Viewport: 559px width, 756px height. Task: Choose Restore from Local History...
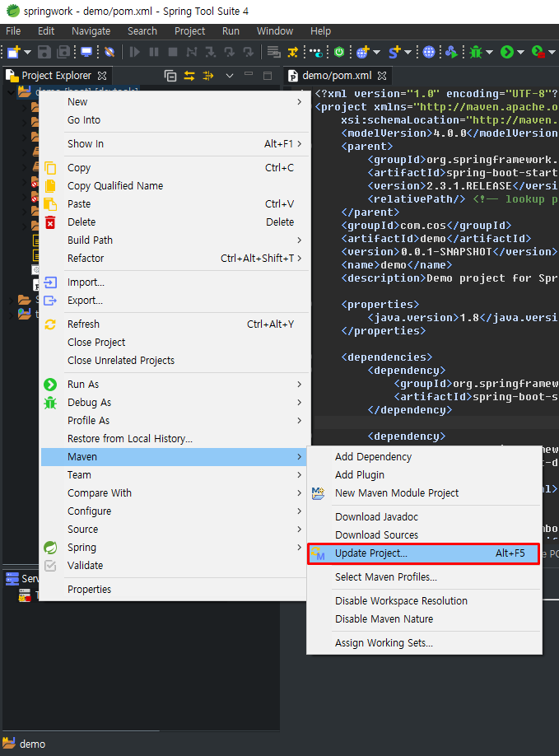pos(175,439)
